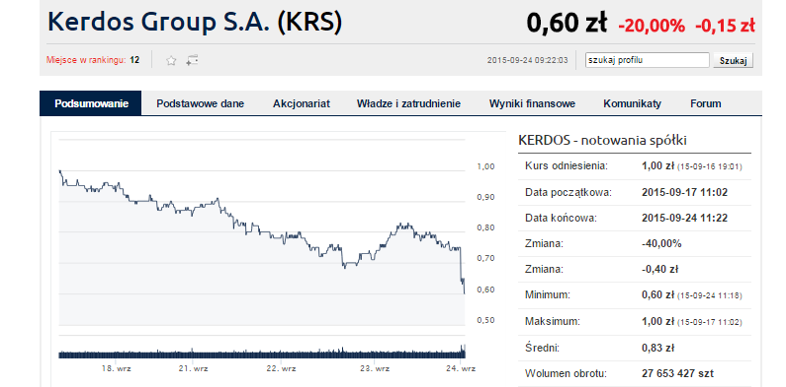Screen dimensions: 786x387
Task: Click the add-to-portfolio icon beside the star
Action: 192,61
